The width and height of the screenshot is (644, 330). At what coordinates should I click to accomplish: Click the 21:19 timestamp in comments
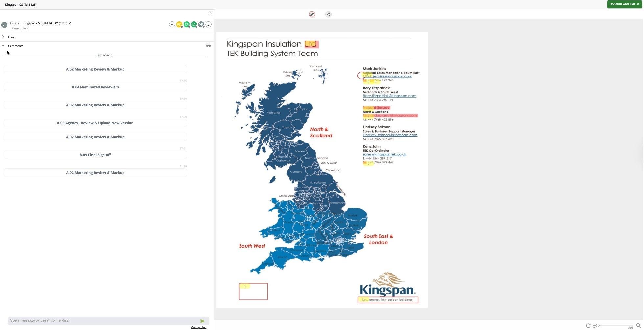[x=183, y=166]
